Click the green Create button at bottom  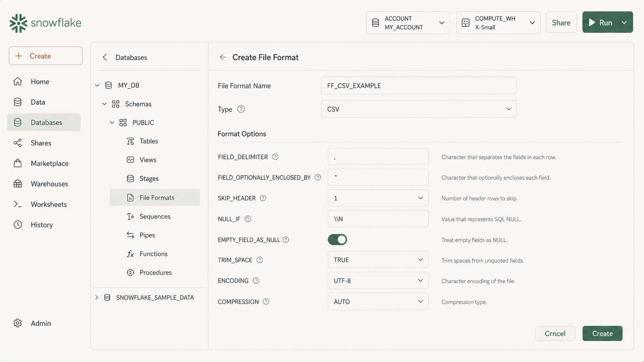[602, 334]
